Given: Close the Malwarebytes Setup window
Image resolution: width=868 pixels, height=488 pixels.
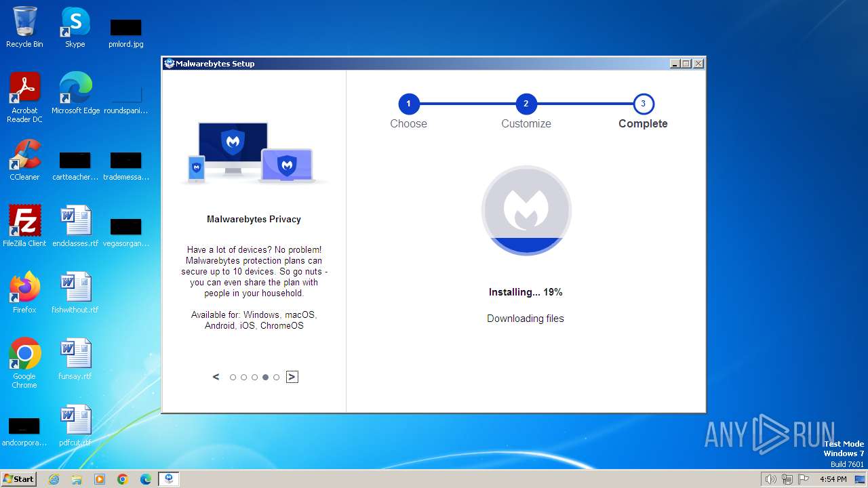Looking at the screenshot, I should (x=698, y=64).
